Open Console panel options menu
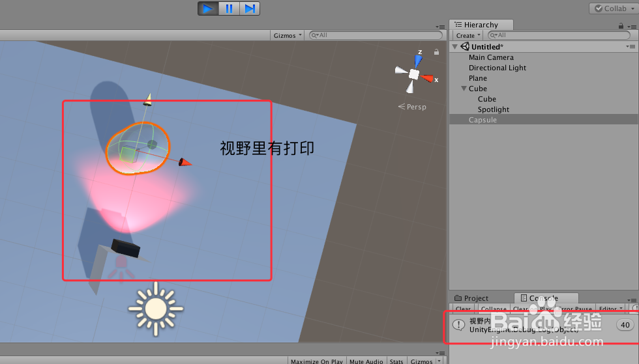Viewport: 639px width, 364px height. pyautogui.click(x=632, y=300)
